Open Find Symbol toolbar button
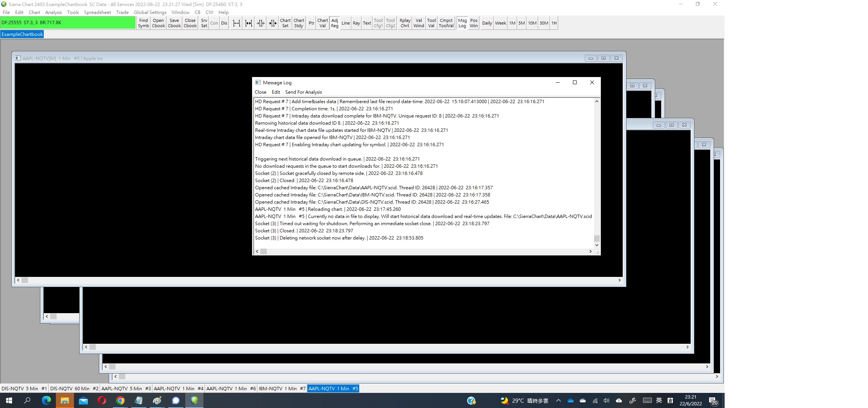This screenshot has width=868, height=408. coord(143,23)
